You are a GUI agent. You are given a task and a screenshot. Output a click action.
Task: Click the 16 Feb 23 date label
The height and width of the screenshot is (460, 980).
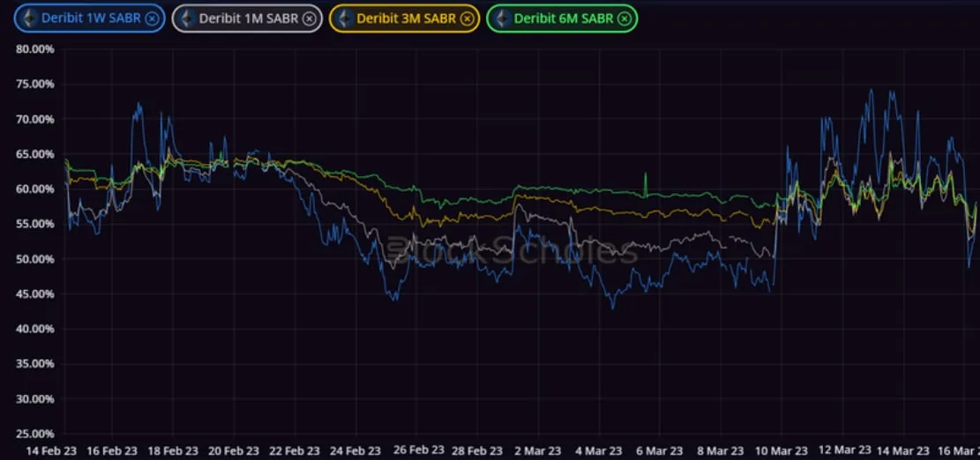[113, 450]
